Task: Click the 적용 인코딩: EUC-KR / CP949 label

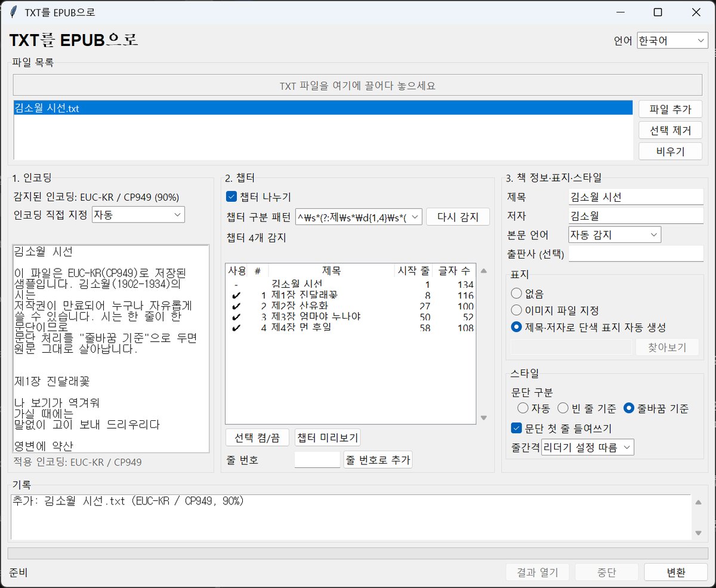Action: tap(78, 461)
